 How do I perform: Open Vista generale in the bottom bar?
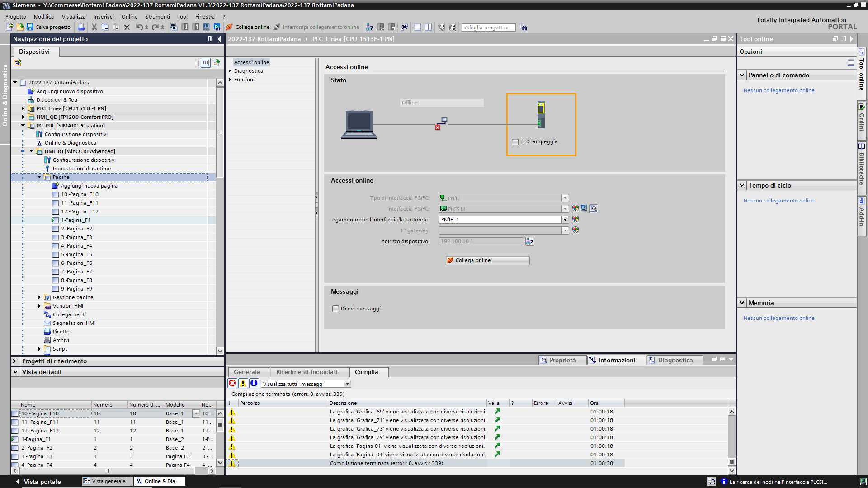(x=107, y=481)
